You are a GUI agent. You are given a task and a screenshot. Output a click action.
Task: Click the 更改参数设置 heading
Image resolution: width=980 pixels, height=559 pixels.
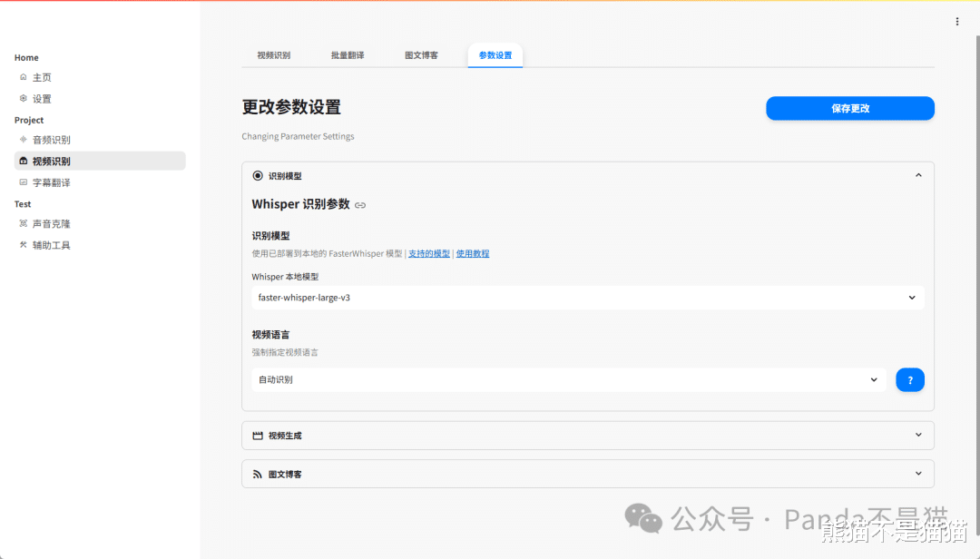(291, 107)
